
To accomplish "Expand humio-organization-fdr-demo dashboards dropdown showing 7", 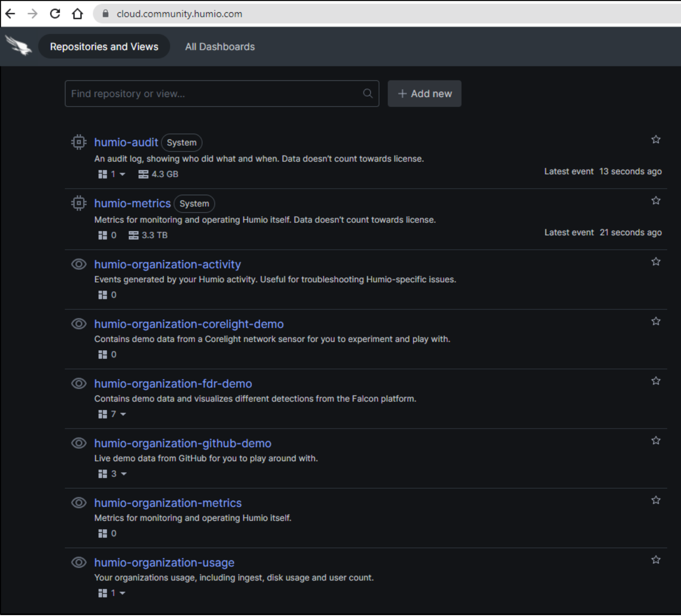I will click(123, 414).
